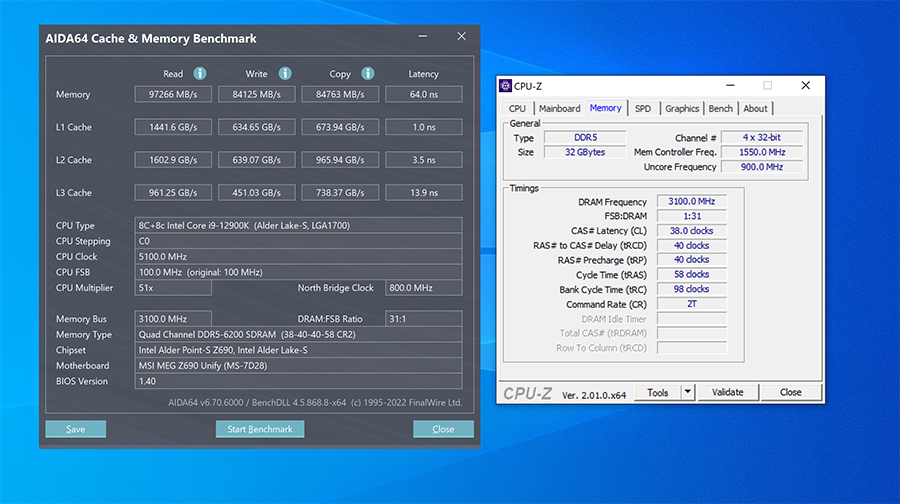This screenshot has width=900, height=504.
Task: Click the Tools button in CPU-Z
Action: click(x=657, y=393)
